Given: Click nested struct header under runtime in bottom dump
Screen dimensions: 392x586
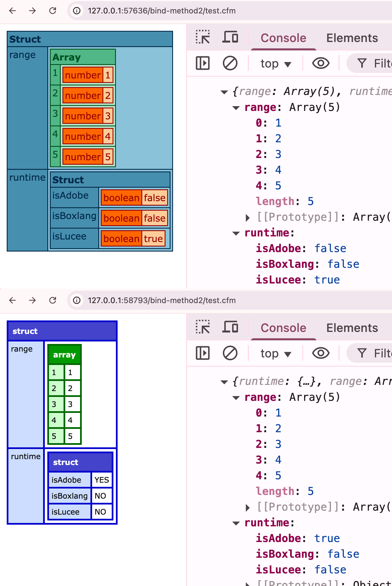Looking at the screenshot, I should click(80, 462).
